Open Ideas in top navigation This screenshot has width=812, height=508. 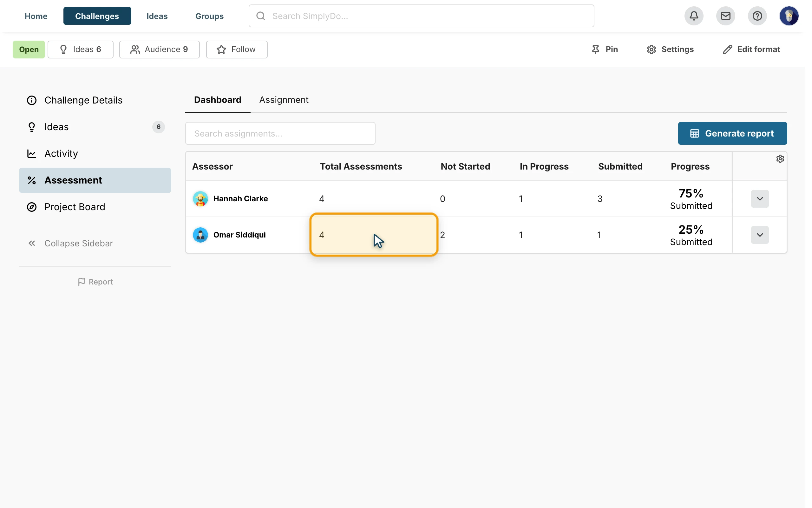157,16
